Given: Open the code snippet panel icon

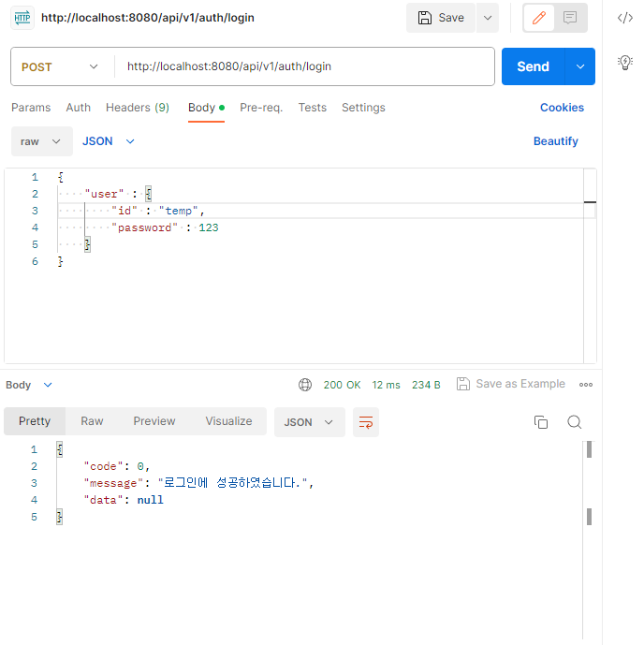Looking at the screenshot, I should tap(624, 18).
